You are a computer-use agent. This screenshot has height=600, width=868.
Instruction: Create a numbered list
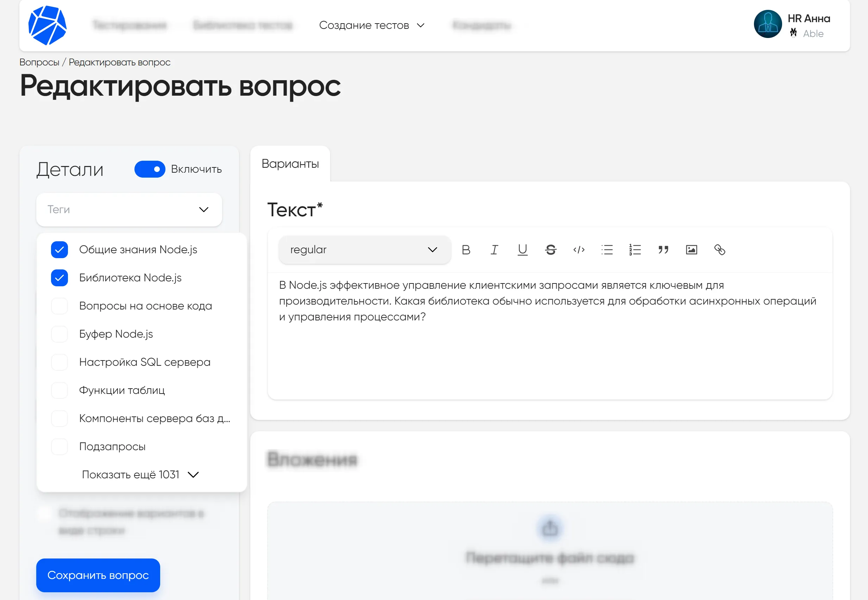click(x=635, y=250)
